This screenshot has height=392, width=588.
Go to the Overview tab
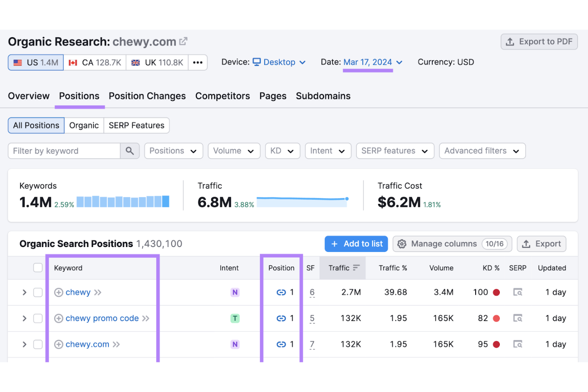click(29, 96)
